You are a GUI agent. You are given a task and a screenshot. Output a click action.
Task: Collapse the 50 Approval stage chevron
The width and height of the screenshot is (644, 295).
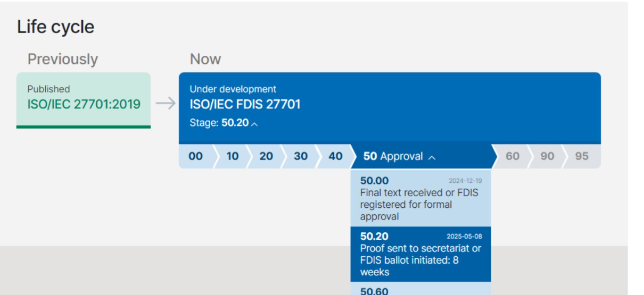[432, 157]
